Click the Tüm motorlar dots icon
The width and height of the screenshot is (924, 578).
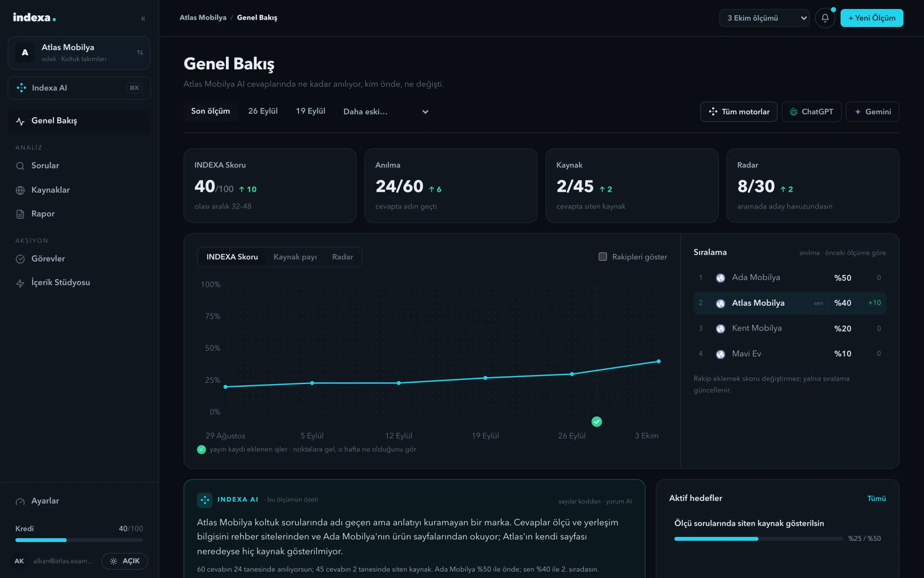click(x=713, y=112)
